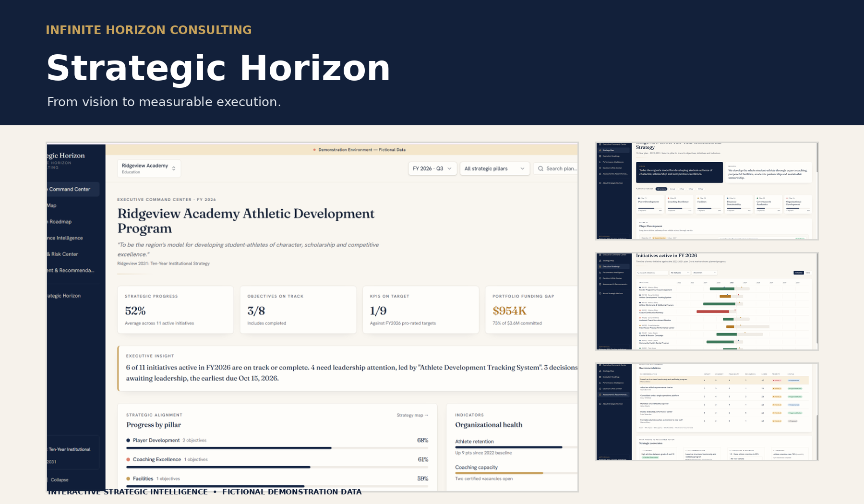This screenshot has width=864, height=504.
Task: Open the FY 2026 · Q3 period dropdown
Action: click(x=432, y=168)
